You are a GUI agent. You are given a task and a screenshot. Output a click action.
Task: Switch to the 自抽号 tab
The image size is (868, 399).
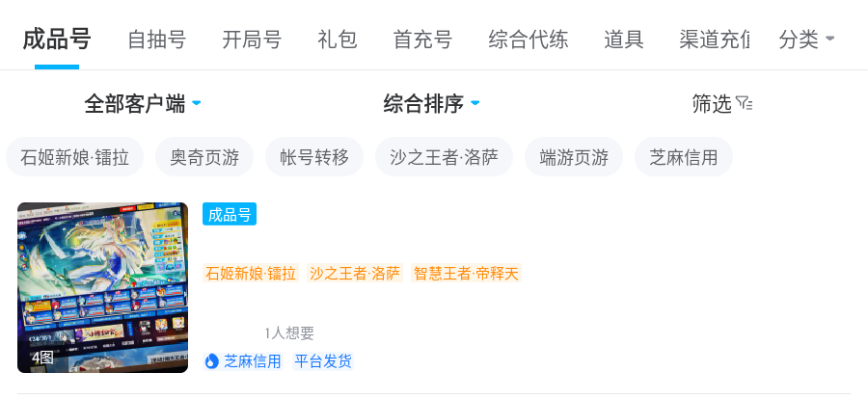(157, 40)
